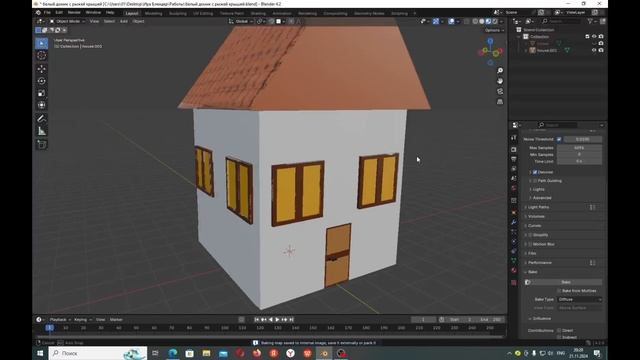The width and height of the screenshot is (640, 360).
Task: Open the Texture properties tab
Action: 514,282
